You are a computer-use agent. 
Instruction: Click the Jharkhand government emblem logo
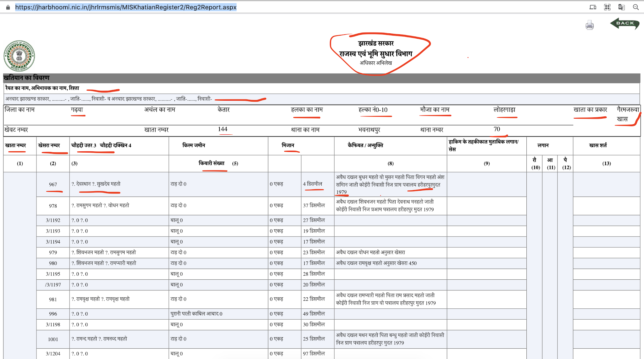pos(19,56)
